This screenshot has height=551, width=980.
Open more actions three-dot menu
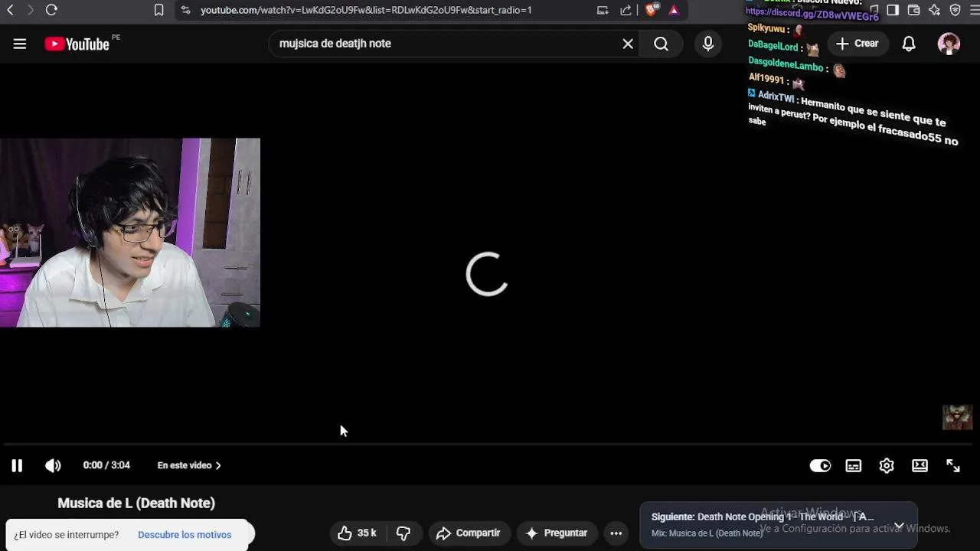tap(616, 533)
